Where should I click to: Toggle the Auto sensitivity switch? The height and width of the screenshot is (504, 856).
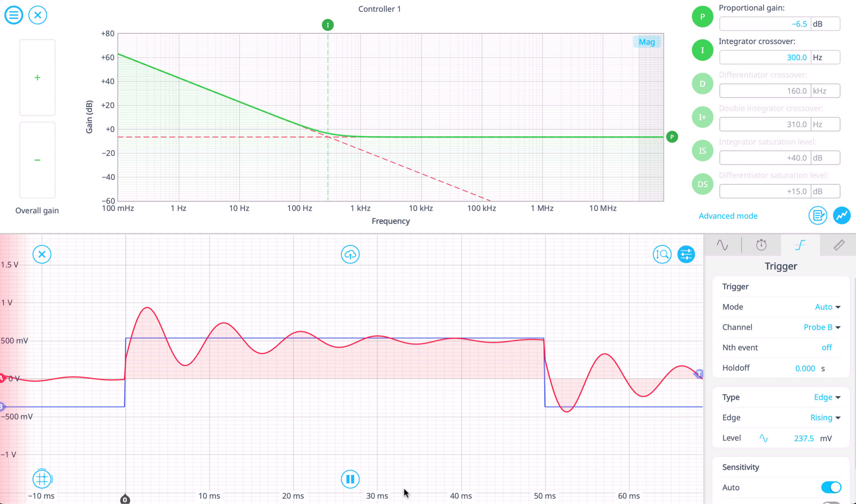pyautogui.click(x=831, y=487)
